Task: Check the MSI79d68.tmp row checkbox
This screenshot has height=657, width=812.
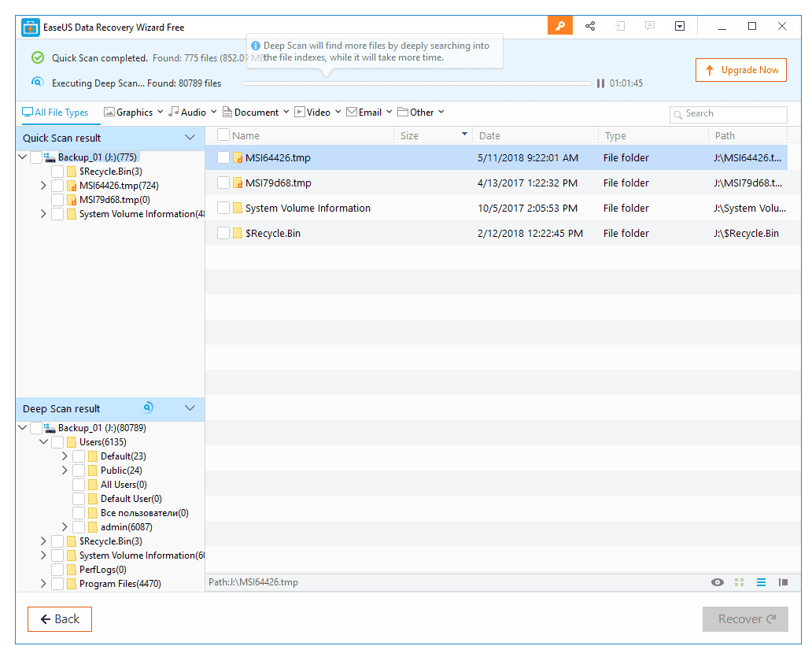Action: pyautogui.click(x=223, y=183)
